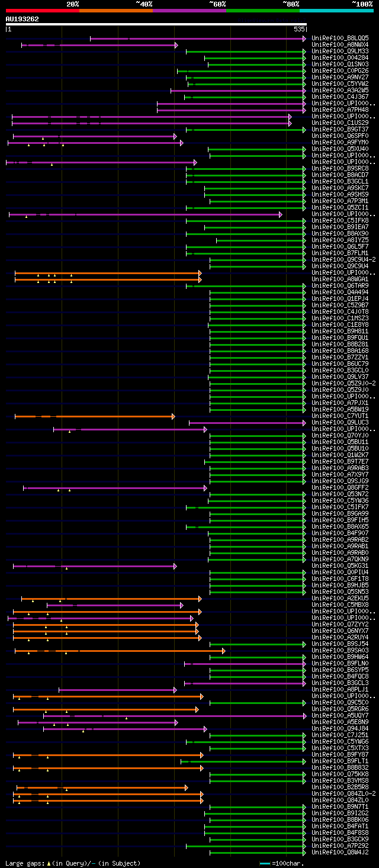Click the label UniRef100_C1US29
The width and height of the screenshot is (379, 868).
pyautogui.click(x=340, y=123)
